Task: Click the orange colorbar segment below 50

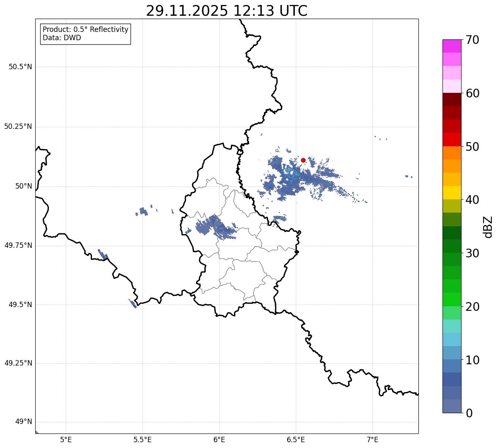Action: coord(452,153)
